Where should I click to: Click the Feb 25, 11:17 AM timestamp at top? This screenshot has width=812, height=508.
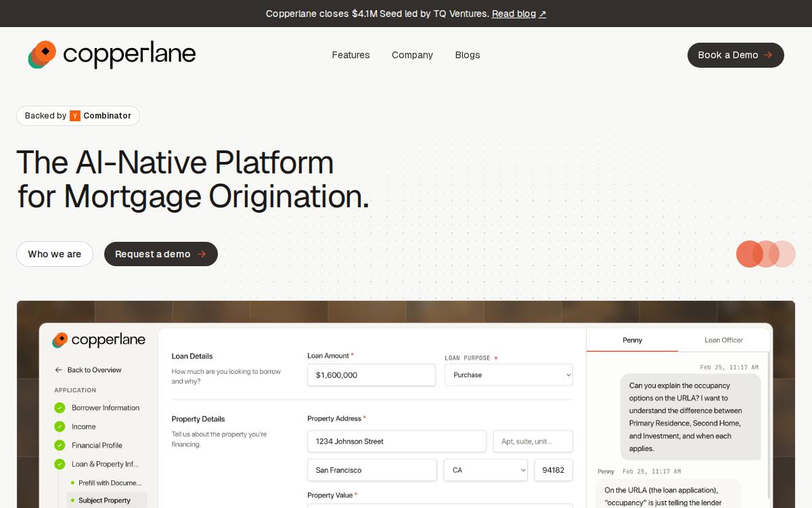pyautogui.click(x=729, y=367)
